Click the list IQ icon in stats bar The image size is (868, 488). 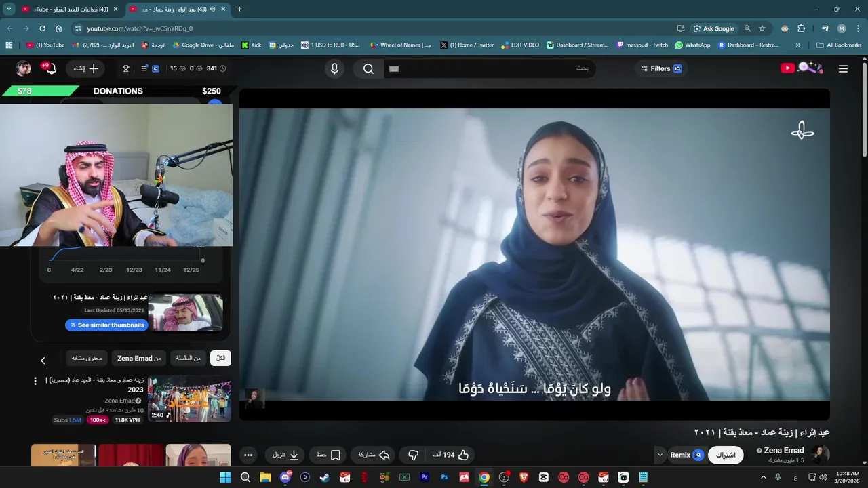pos(150,68)
